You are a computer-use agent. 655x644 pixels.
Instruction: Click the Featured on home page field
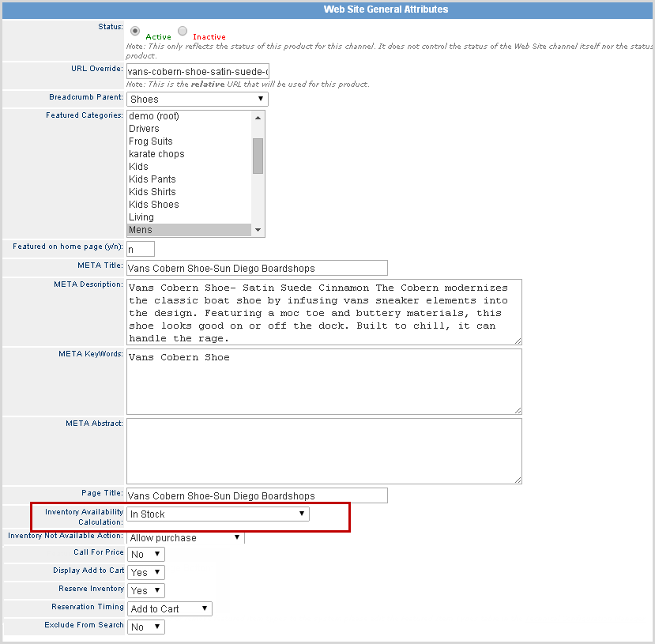141,250
